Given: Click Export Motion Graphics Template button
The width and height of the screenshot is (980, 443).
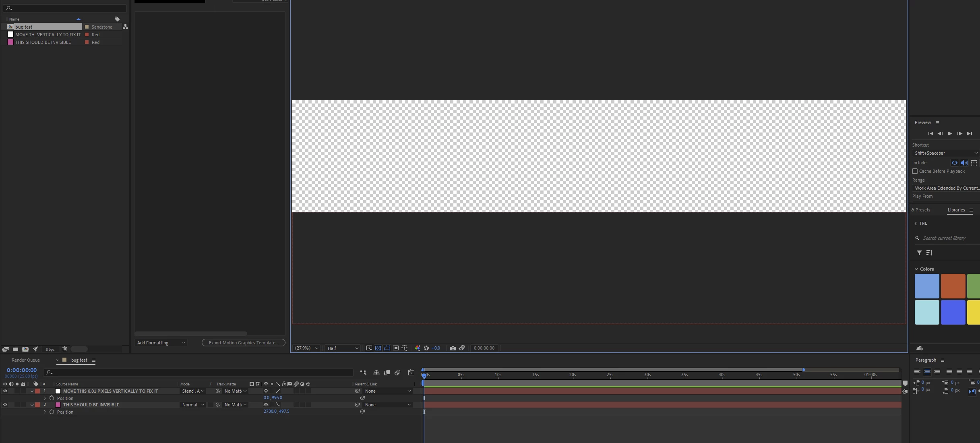Looking at the screenshot, I should (243, 343).
